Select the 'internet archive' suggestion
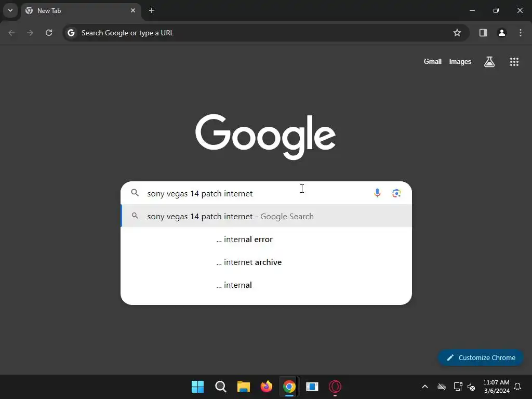The height and width of the screenshot is (399, 532). coord(267,262)
